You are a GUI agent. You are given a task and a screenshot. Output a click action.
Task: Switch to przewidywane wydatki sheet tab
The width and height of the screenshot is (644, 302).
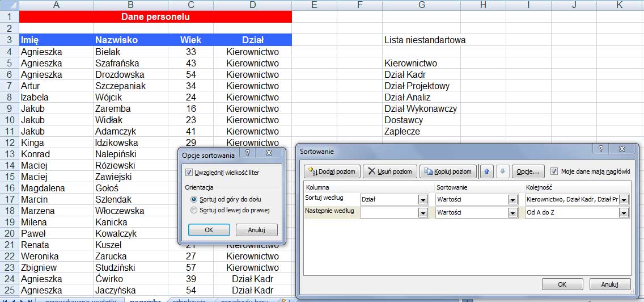80,300
